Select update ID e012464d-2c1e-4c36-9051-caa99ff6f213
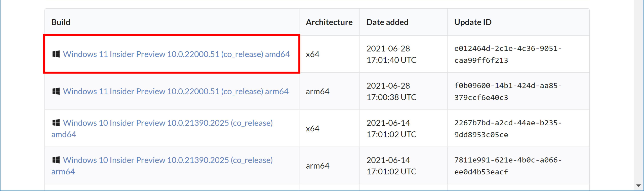 coord(508,54)
